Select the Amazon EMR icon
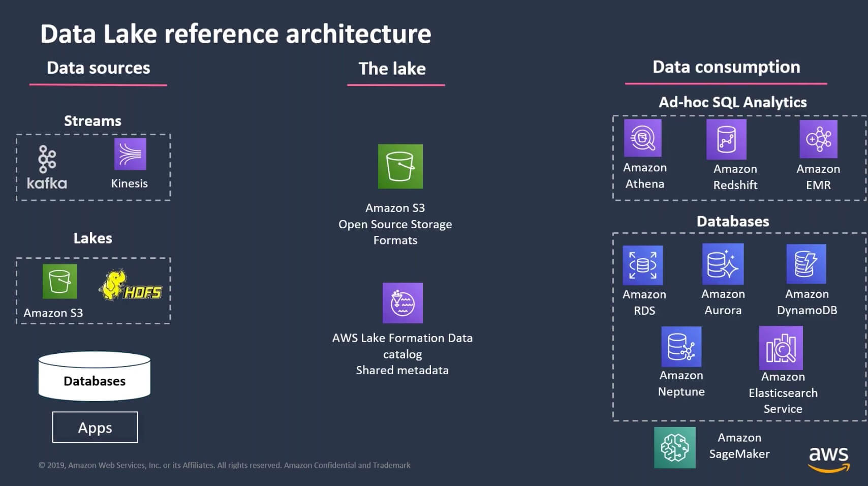The height and width of the screenshot is (486, 868). (x=818, y=139)
